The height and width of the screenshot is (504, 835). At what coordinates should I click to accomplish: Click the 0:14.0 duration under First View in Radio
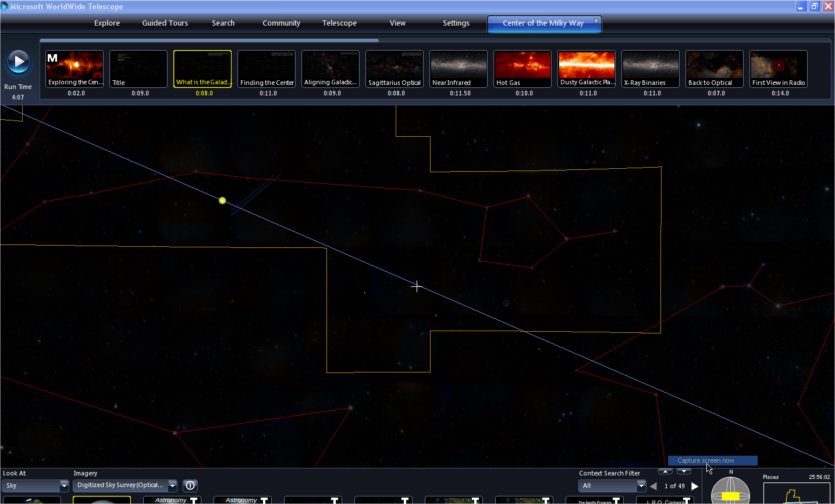(x=780, y=93)
